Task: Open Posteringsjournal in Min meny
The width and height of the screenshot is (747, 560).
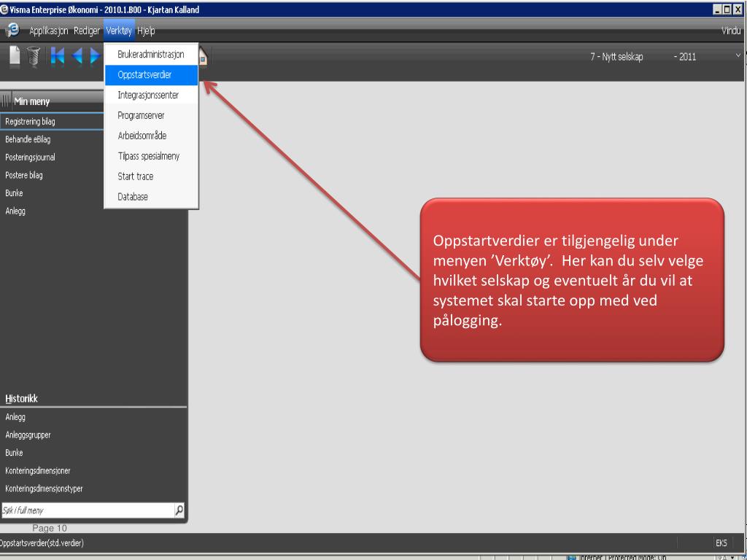Action: [x=30, y=157]
